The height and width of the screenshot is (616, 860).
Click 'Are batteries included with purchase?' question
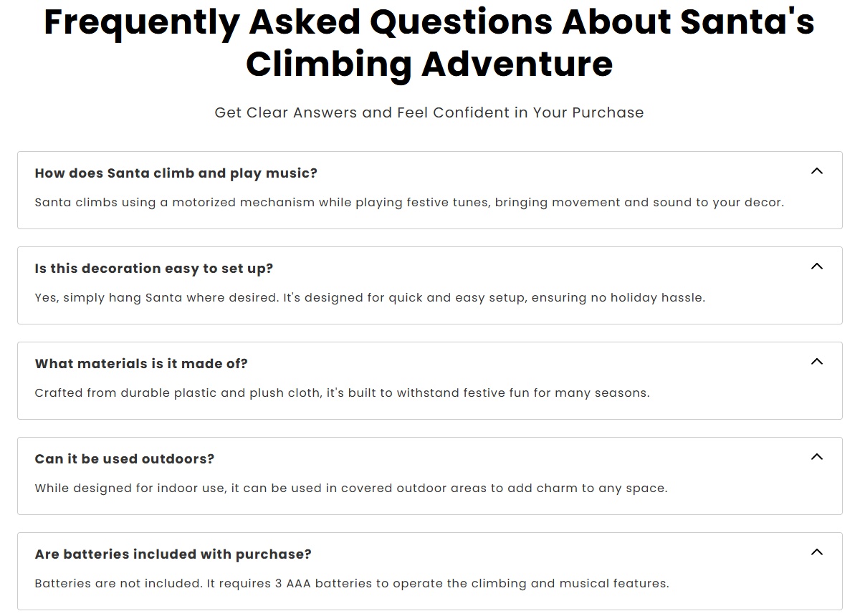pyautogui.click(x=173, y=554)
